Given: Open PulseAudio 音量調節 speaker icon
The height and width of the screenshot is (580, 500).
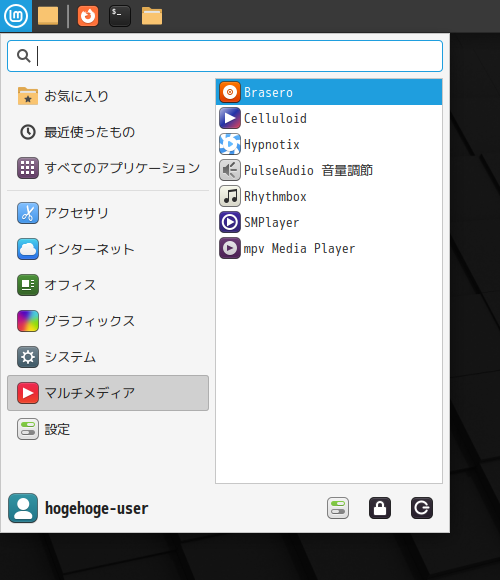Looking at the screenshot, I should coord(230,170).
